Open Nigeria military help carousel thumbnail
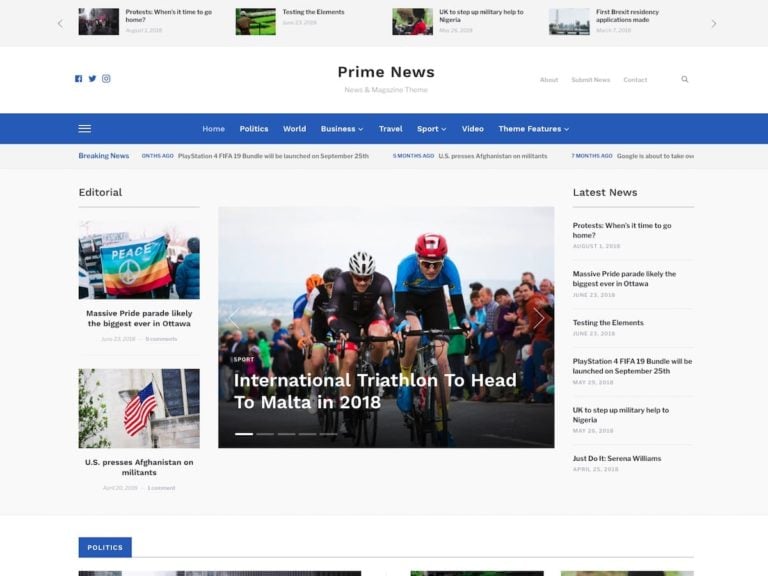Viewport: 768px width, 576px height. click(412, 22)
